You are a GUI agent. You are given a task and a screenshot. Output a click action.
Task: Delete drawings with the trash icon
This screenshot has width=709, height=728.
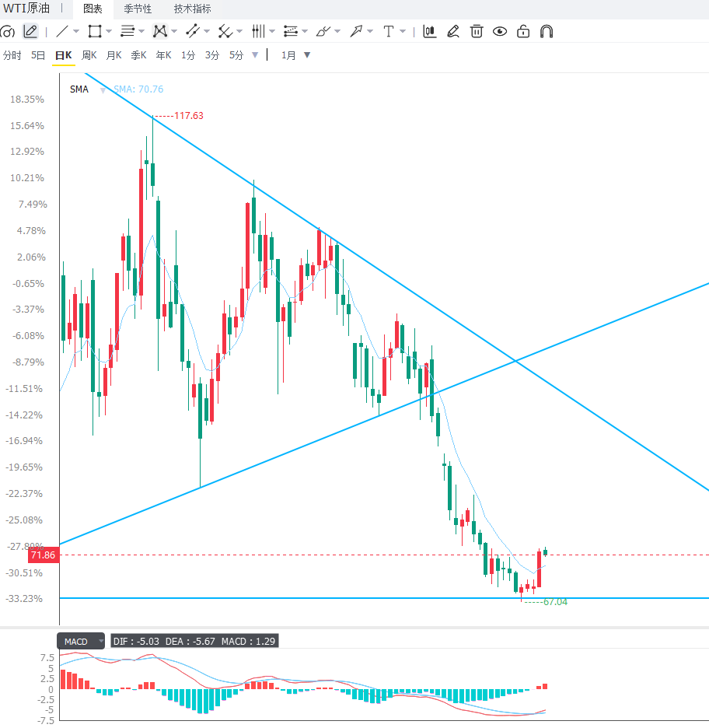(x=477, y=32)
